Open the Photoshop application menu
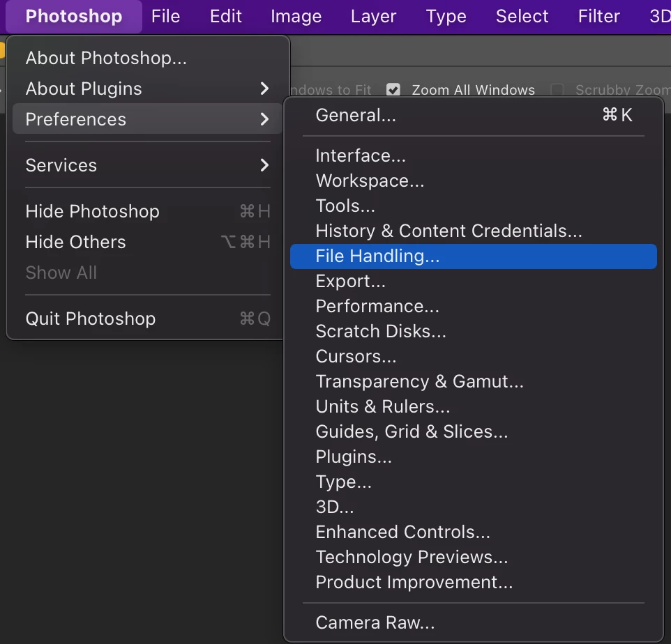 click(x=73, y=16)
